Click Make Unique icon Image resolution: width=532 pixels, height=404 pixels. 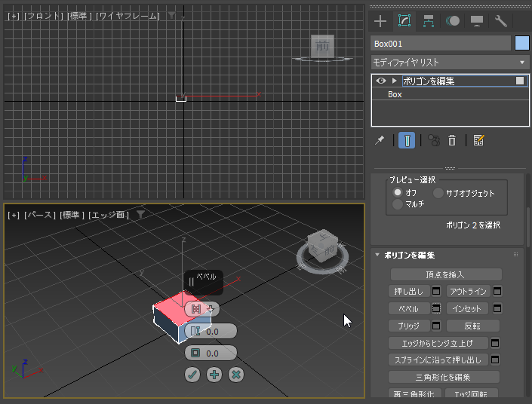434,140
